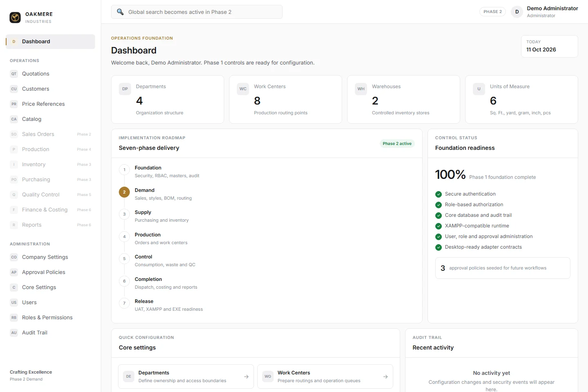
Task: Click the PHASE 2 header pill
Action: point(492,12)
